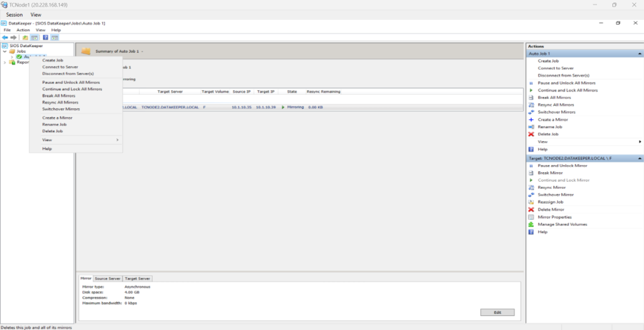Click the Resync All Mirrors icon in Actions pane
644x330 pixels.
531,105
